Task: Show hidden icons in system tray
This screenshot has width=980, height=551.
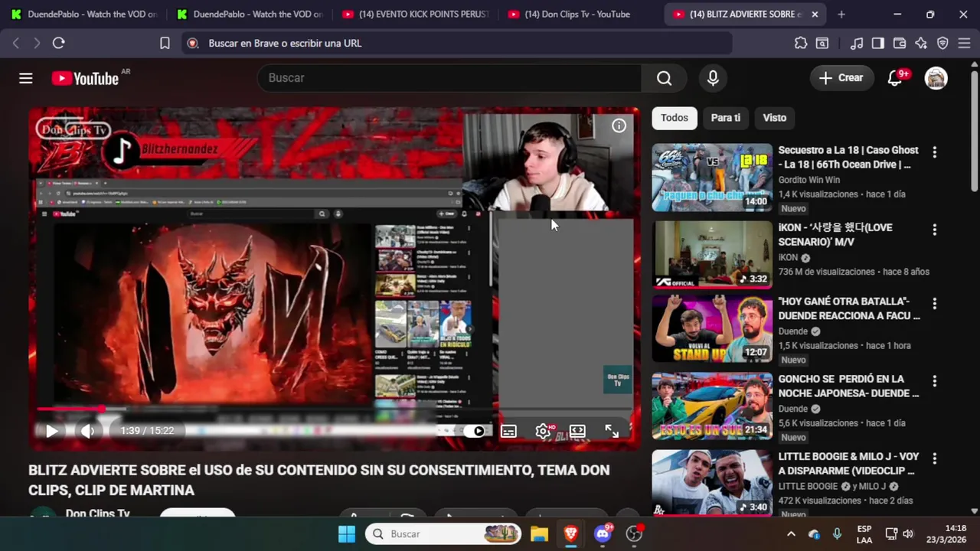Action: click(x=791, y=533)
